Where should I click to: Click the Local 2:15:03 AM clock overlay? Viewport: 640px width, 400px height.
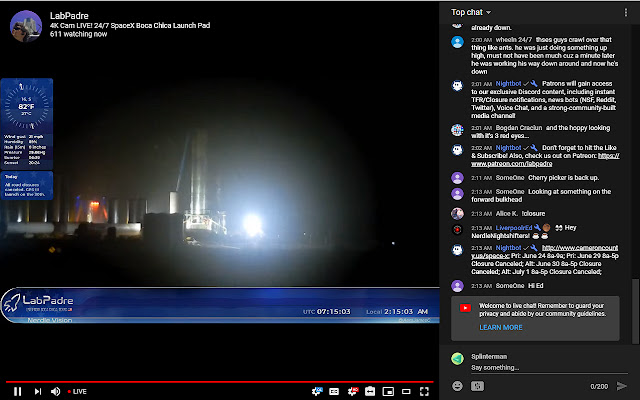click(397, 311)
